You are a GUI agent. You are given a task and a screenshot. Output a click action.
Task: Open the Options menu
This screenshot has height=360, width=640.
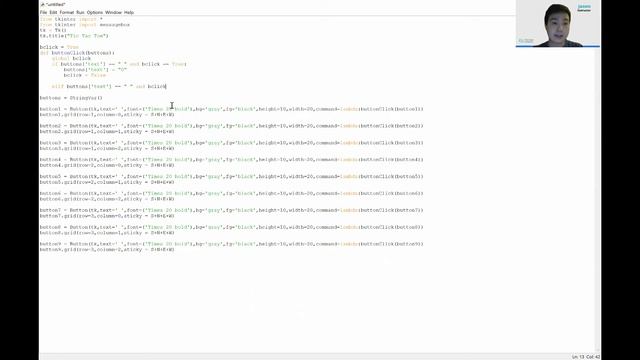tap(95, 13)
